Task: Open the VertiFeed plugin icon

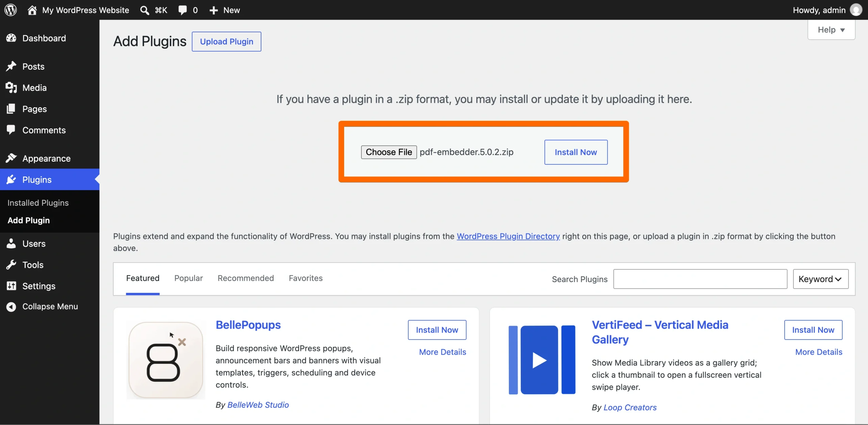Action: (542, 360)
